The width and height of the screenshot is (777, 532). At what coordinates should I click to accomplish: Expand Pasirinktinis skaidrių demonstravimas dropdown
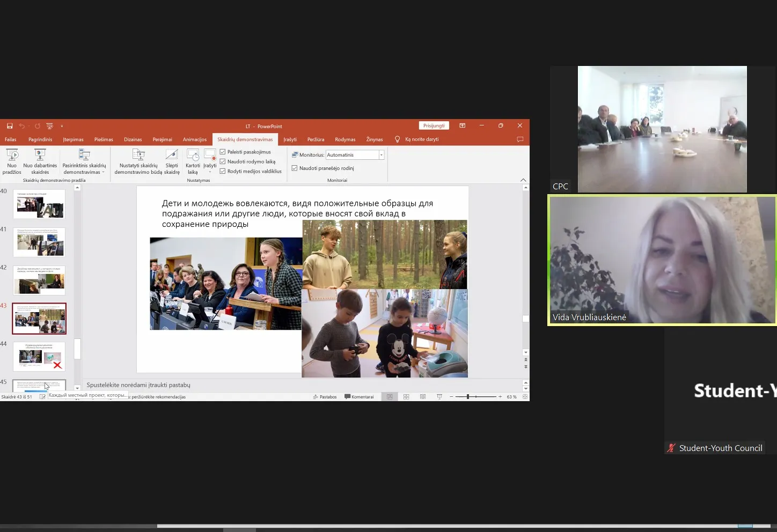(84, 168)
